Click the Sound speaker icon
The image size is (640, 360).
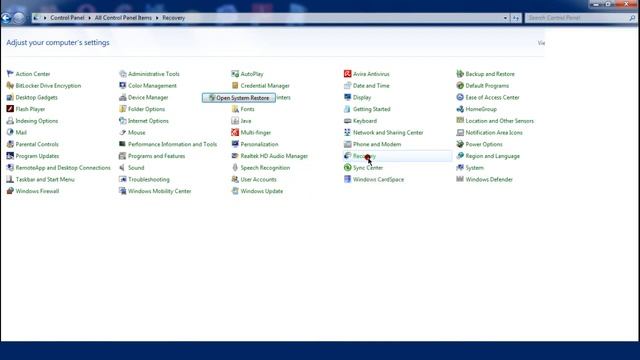pos(122,168)
